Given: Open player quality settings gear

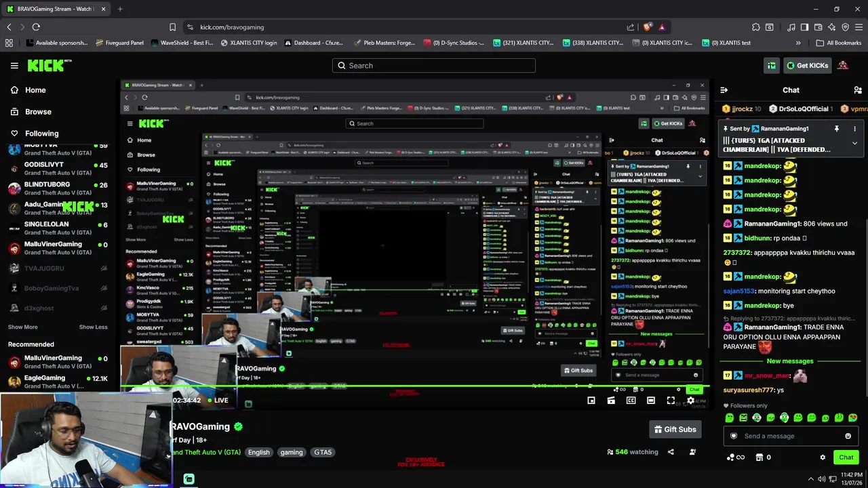Looking at the screenshot, I should (691, 401).
